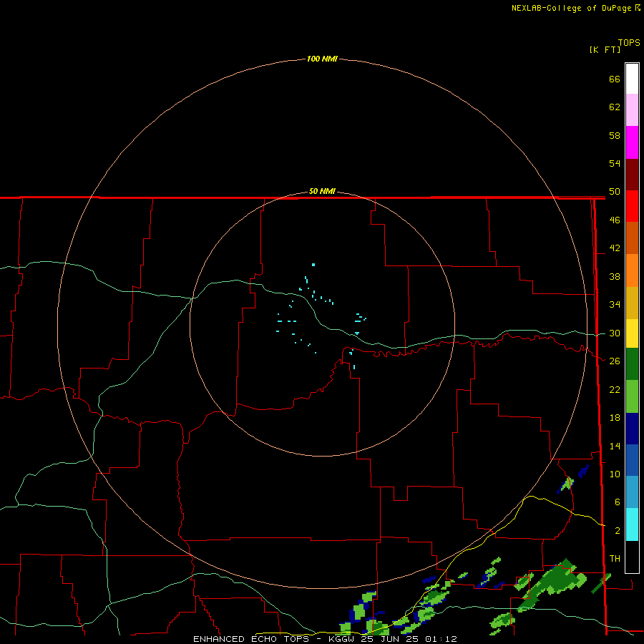
Task: Click the legend value 26
Action: tap(615, 361)
